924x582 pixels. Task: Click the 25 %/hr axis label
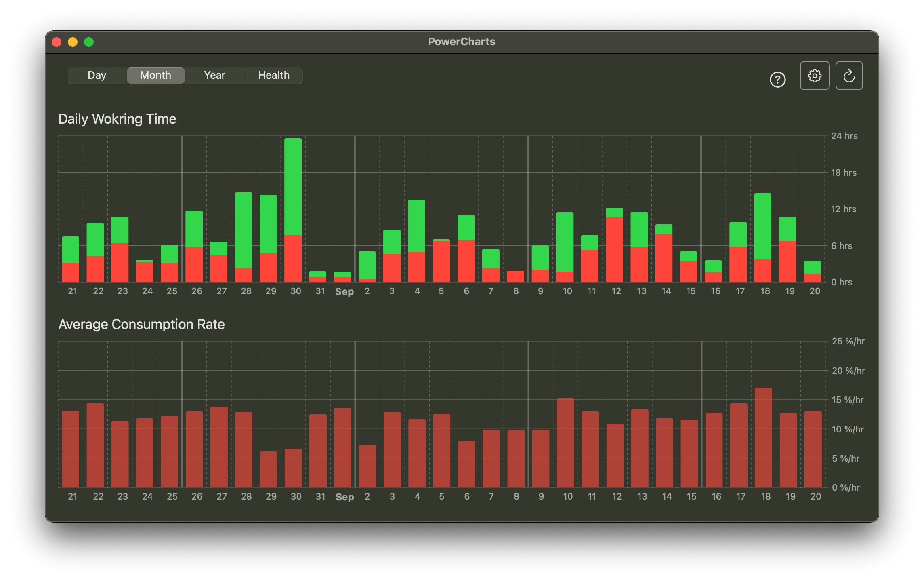click(x=847, y=341)
